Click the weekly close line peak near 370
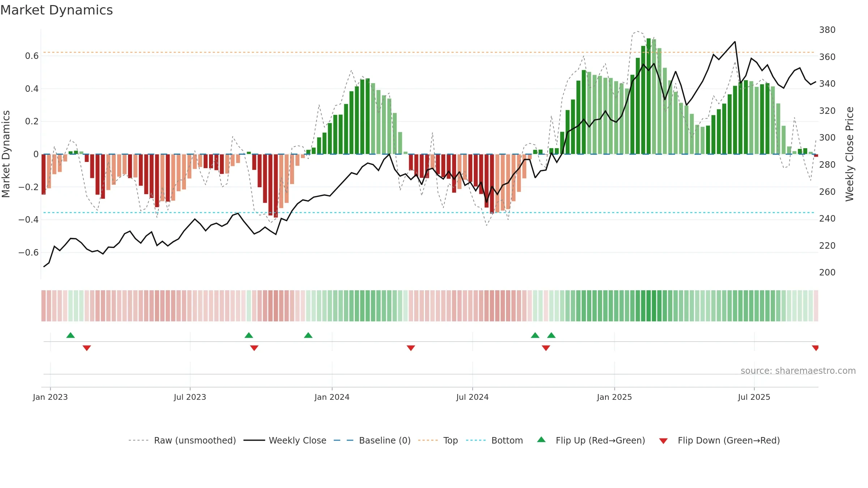Image resolution: width=868 pixels, height=488 pixels. click(735, 42)
